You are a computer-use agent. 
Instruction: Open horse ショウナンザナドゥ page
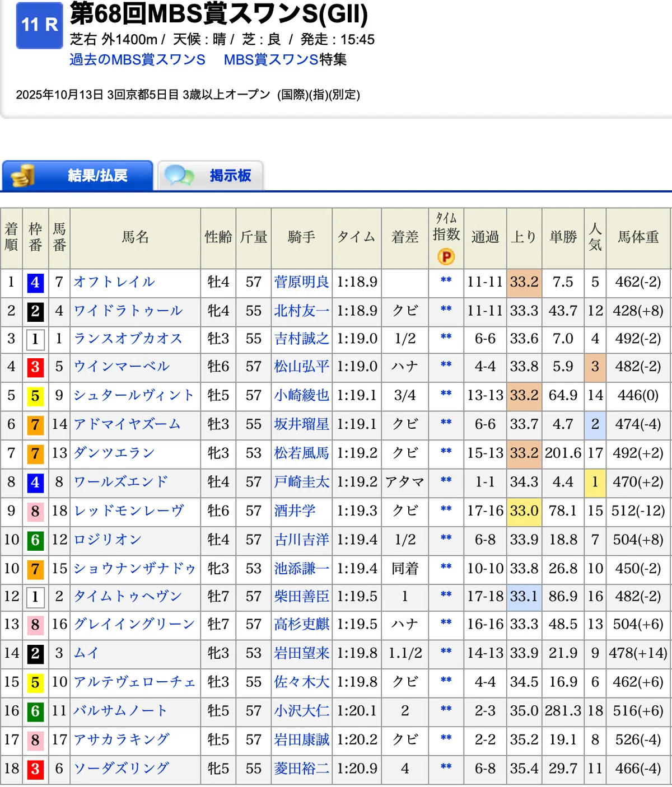click(x=135, y=569)
